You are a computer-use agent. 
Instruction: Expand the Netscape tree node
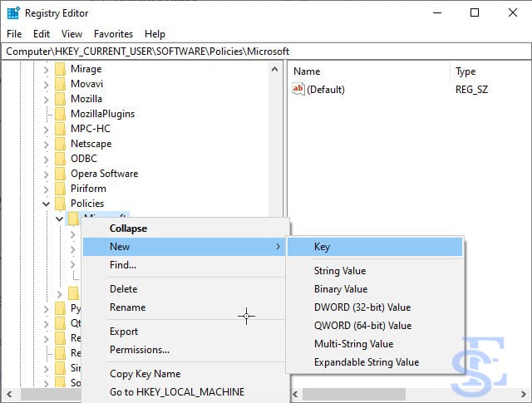point(47,144)
